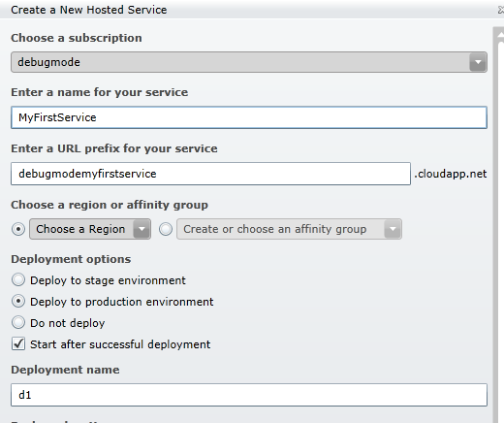Select the affinity group radio button
Image resolution: width=504 pixels, height=423 pixels.
[166, 229]
